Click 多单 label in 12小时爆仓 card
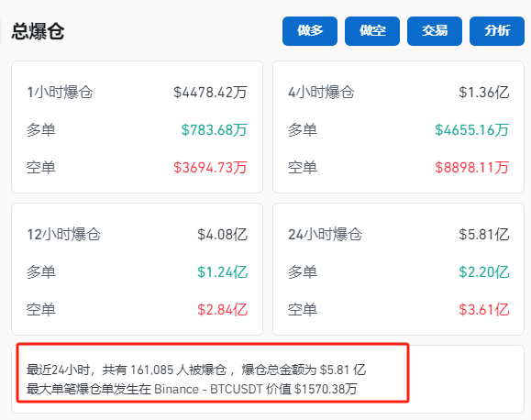This screenshot has height=420, width=531. tap(41, 272)
